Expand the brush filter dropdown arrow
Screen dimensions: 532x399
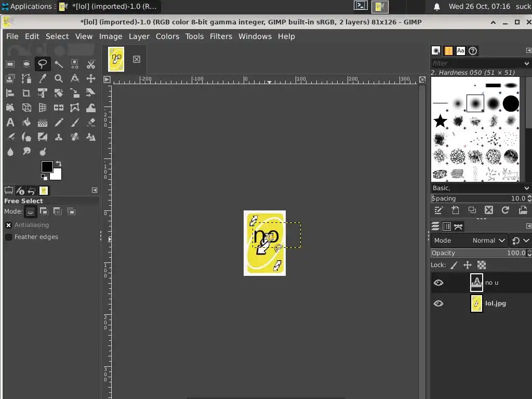coord(527,63)
